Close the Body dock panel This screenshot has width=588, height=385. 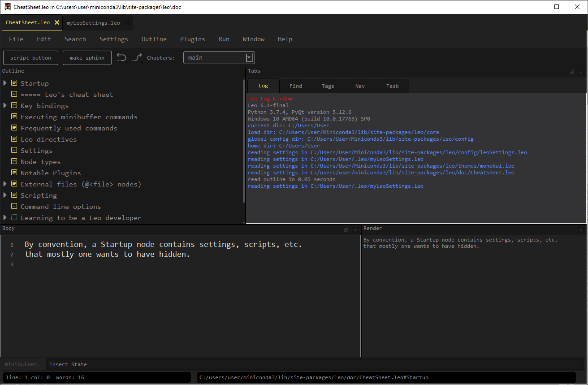(x=355, y=229)
